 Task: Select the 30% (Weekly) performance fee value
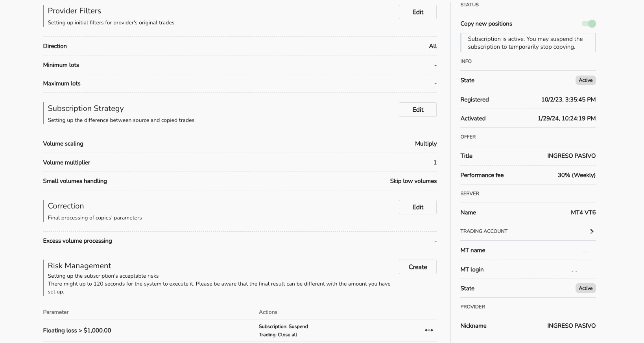coord(576,175)
